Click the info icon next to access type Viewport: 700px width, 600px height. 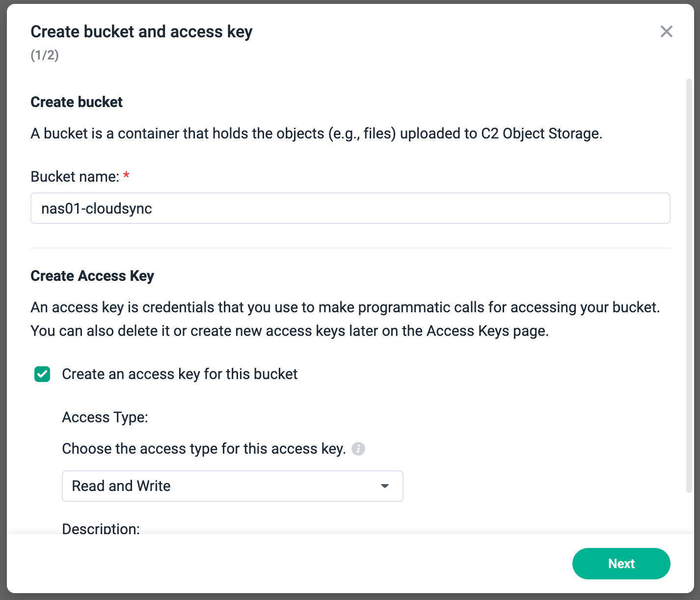point(358,449)
